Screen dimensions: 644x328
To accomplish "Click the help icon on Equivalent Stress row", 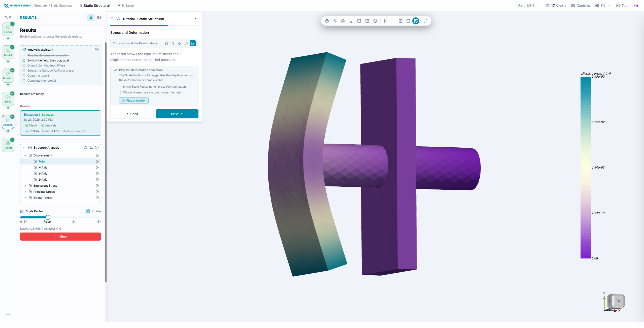I will (97, 186).
